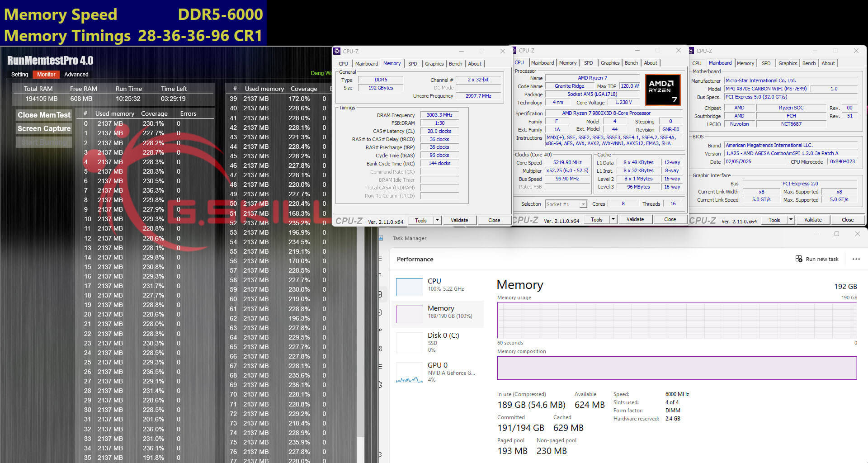Click Model field MPG X870E CARBON WIFI
Image resolution: width=868 pixels, height=463 pixels.
coord(767,89)
